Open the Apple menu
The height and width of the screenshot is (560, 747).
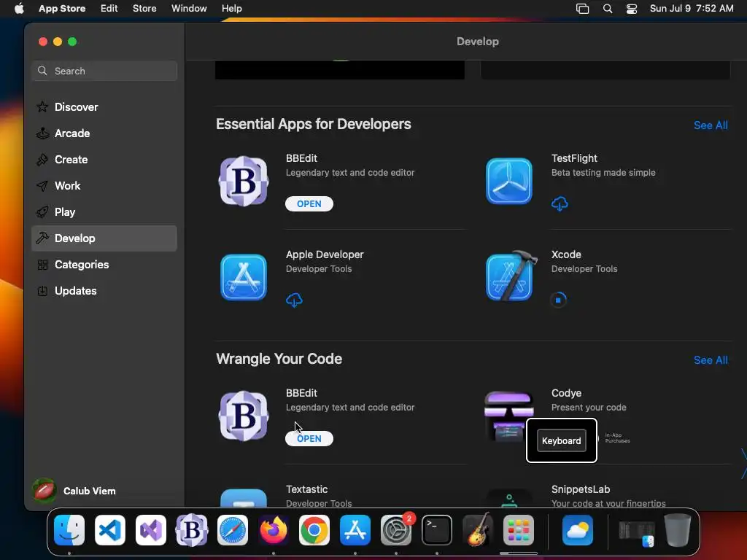(19, 8)
